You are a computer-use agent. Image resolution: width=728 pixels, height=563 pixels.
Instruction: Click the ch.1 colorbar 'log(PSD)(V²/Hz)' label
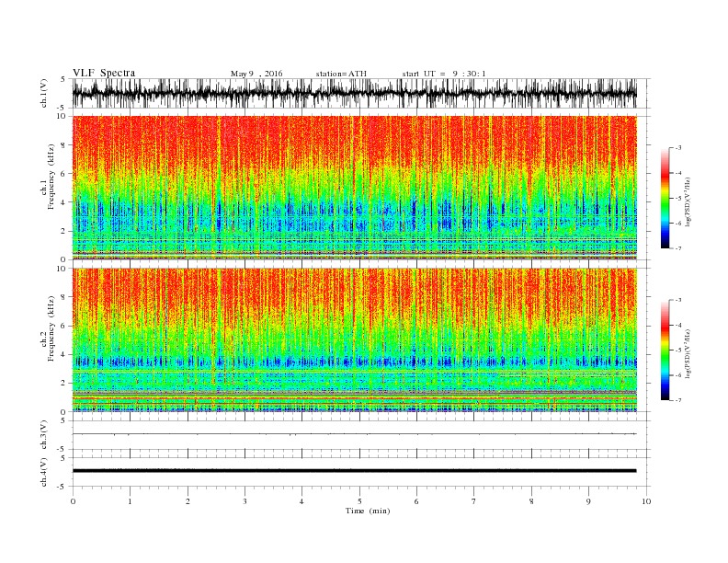coord(688,201)
